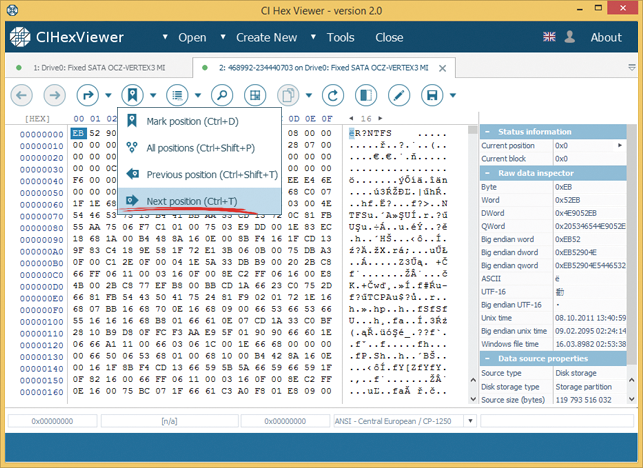The image size is (643, 468).
Task: Open dropdown arrow beside copy icon
Action: coord(309,96)
